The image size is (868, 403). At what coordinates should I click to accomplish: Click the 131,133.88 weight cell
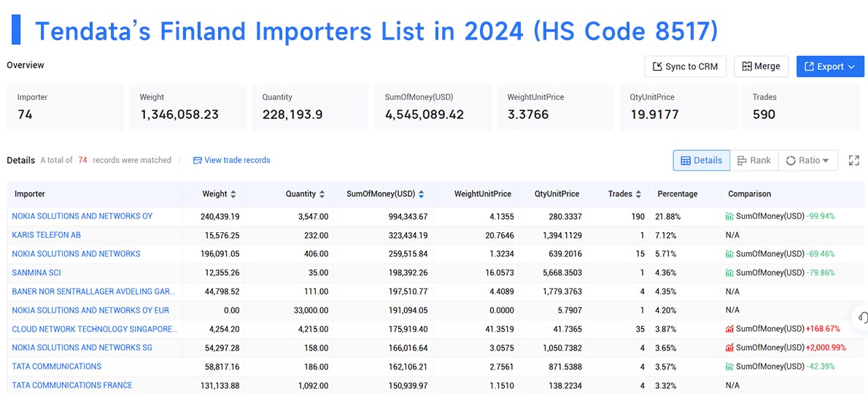tap(220, 385)
